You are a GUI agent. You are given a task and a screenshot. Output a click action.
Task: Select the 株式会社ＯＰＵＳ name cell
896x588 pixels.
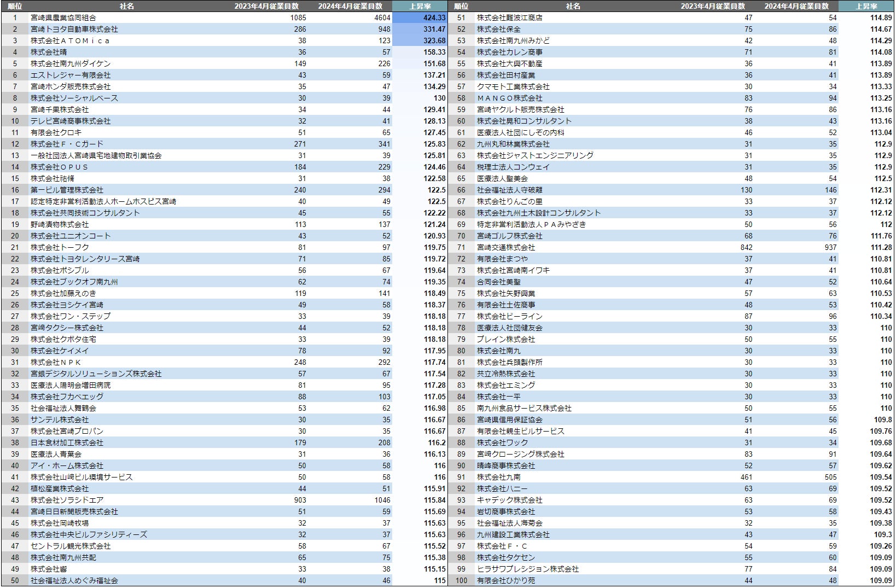pyautogui.click(x=59, y=167)
